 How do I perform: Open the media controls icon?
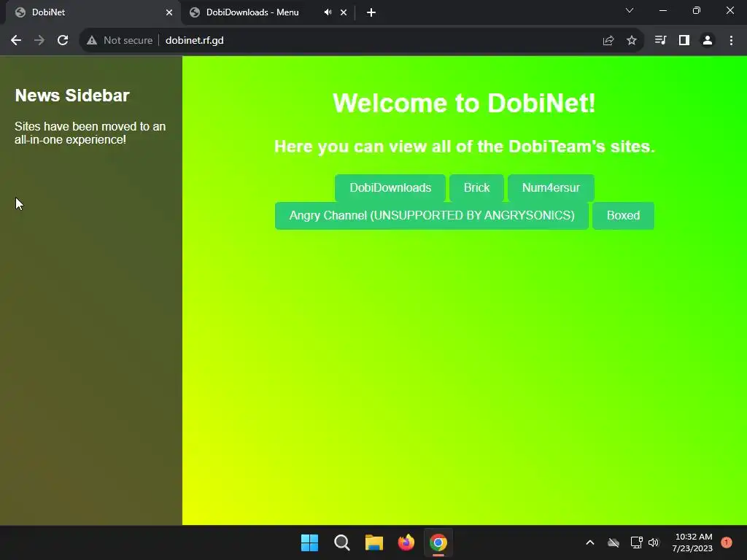660,41
